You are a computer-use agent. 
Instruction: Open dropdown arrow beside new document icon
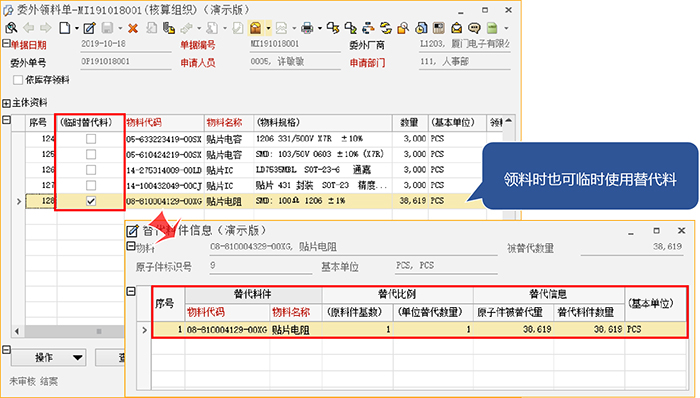76,29
